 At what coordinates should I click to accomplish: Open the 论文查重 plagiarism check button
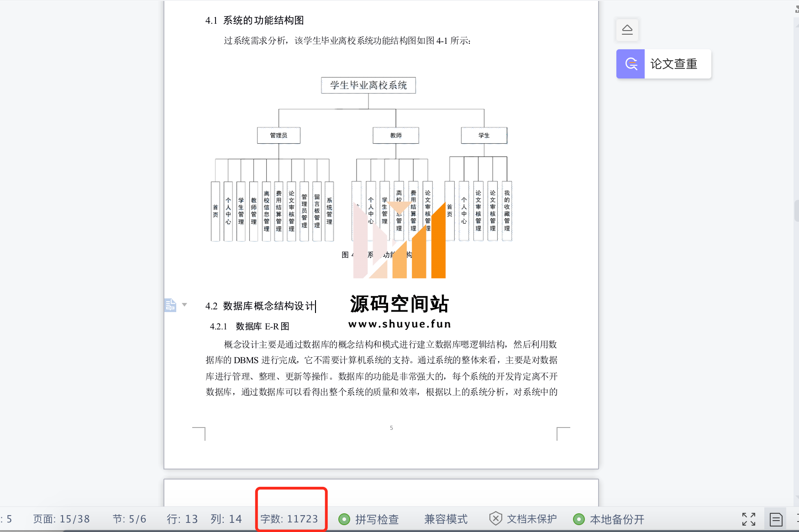click(x=664, y=64)
